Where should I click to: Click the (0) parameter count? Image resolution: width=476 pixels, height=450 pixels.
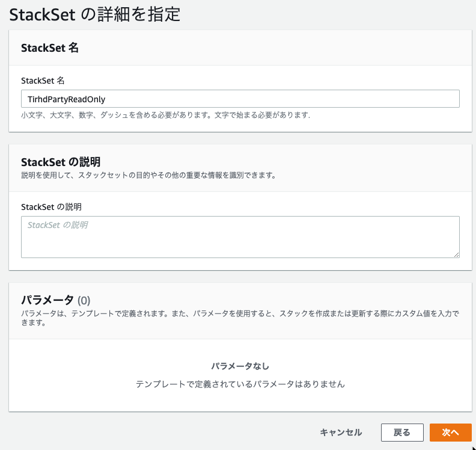(84, 301)
